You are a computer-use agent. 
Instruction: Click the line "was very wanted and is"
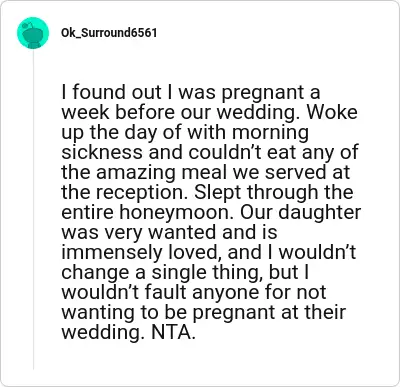(169, 232)
